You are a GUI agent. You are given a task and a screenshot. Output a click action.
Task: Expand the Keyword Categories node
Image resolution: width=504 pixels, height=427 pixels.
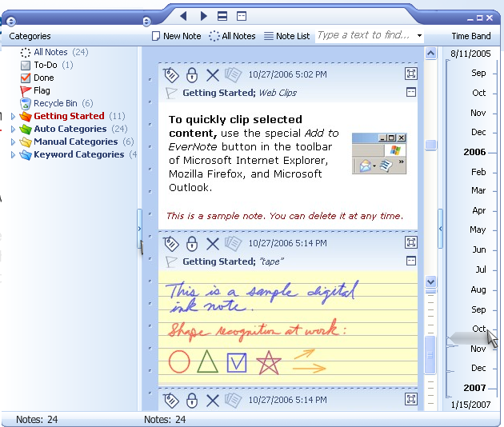(x=13, y=154)
